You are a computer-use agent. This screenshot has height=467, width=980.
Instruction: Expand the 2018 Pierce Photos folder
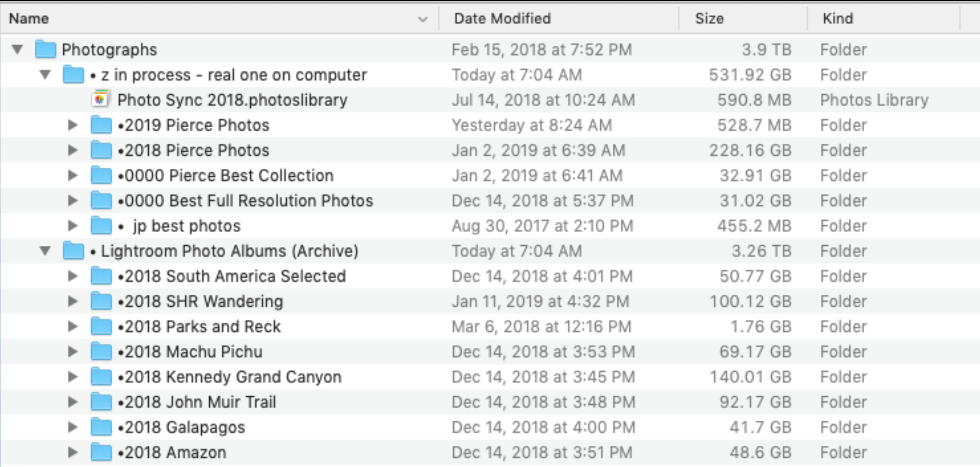[x=72, y=150]
